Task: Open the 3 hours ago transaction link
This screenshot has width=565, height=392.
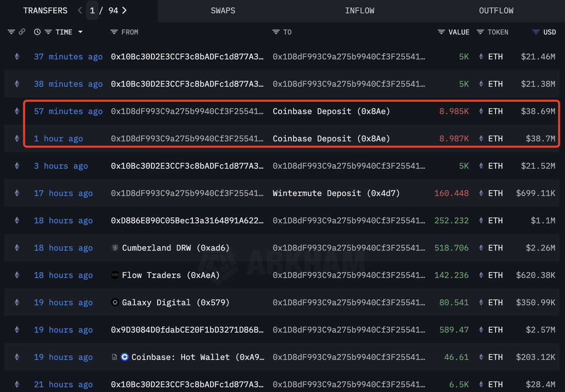Action: pyautogui.click(x=61, y=166)
